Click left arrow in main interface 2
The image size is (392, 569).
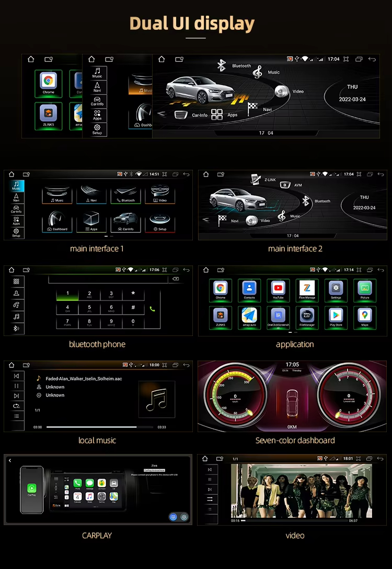tap(206, 219)
